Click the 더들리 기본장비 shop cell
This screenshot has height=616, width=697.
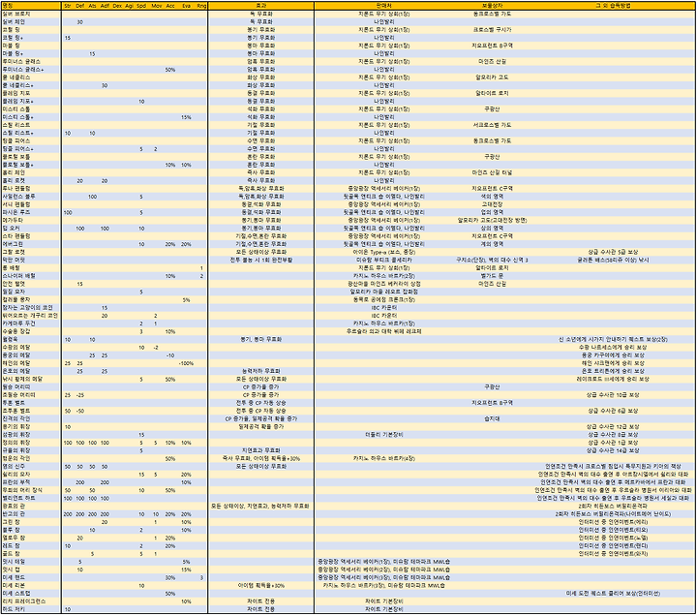tap(384, 435)
